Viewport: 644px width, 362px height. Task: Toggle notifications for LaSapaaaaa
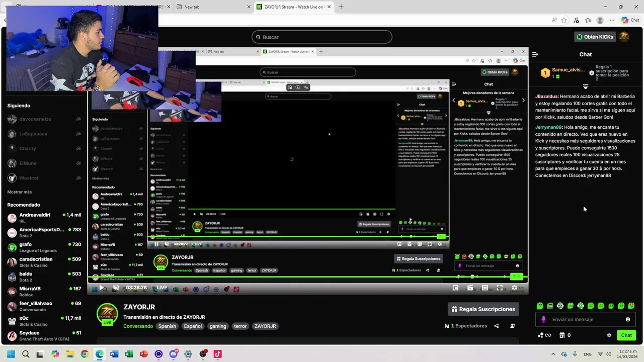tap(78, 134)
